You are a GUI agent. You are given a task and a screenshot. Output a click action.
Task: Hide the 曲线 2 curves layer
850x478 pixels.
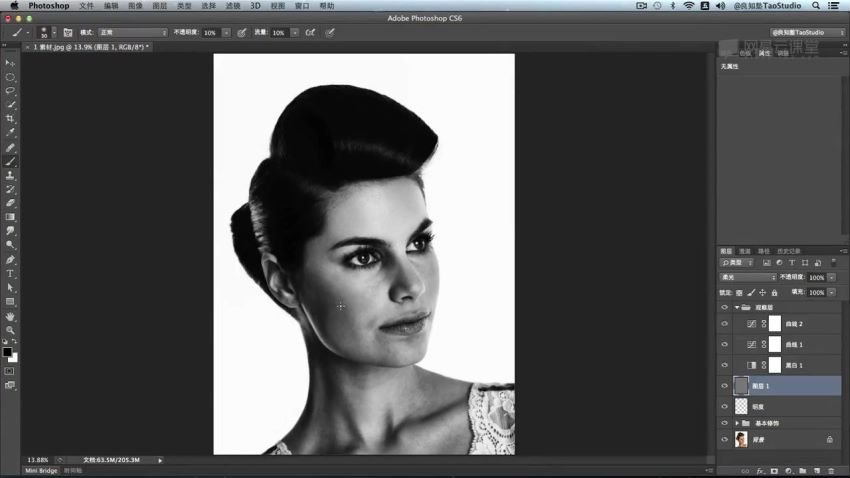724,324
